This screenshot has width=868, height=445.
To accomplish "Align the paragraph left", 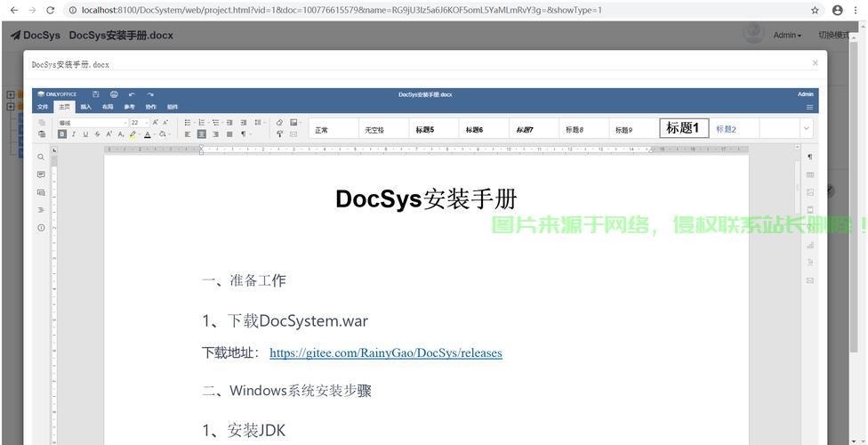I will click(x=188, y=134).
